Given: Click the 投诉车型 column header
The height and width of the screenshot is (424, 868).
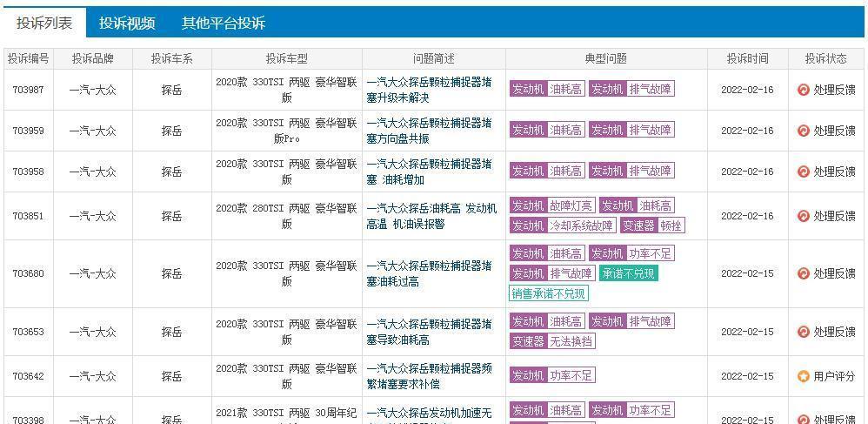Looking at the screenshot, I should pos(287,58).
